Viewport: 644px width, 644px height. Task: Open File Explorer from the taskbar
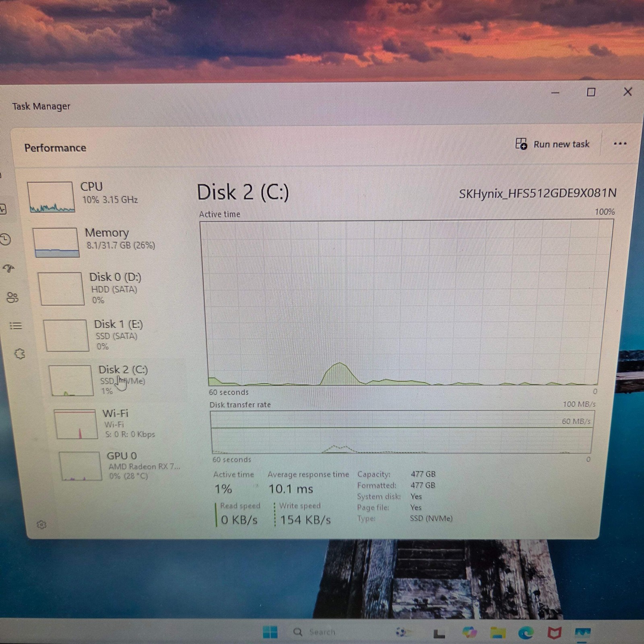pyautogui.click(x=498, y=632)
